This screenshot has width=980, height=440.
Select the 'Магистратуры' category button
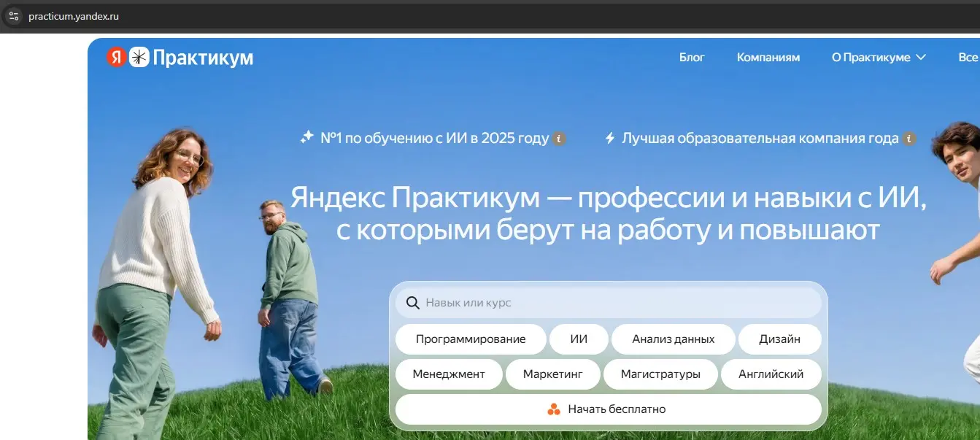660,374
